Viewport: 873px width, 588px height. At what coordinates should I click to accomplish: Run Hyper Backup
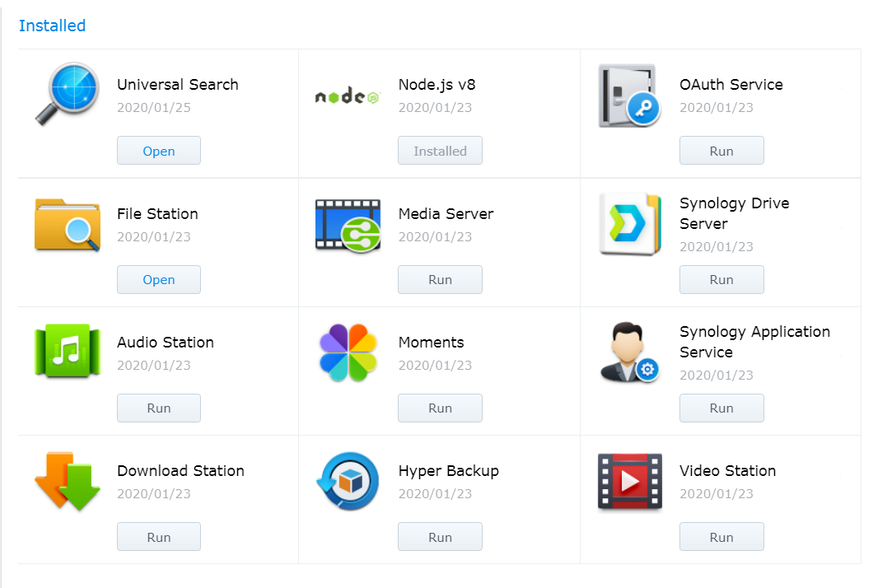[440, 536]
